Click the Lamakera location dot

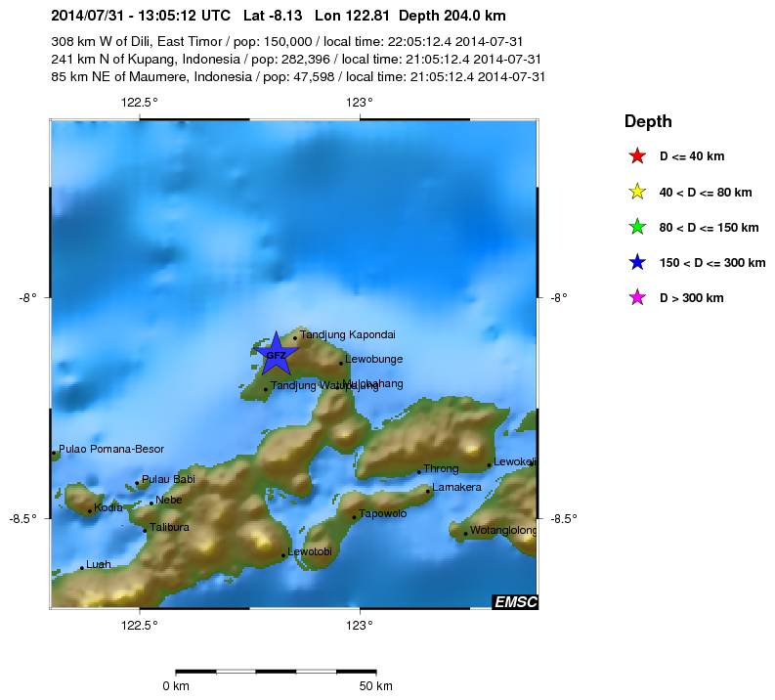(428, 492)
